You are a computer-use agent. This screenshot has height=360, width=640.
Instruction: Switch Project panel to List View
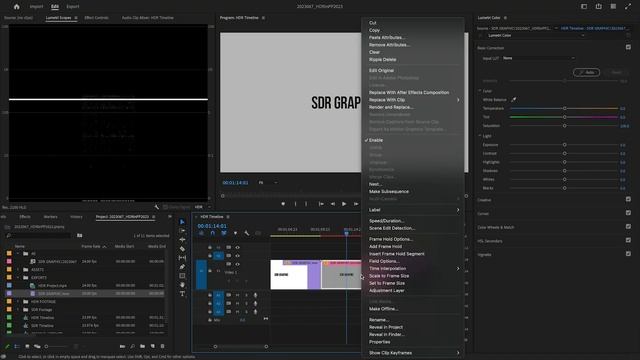point(17,346)
